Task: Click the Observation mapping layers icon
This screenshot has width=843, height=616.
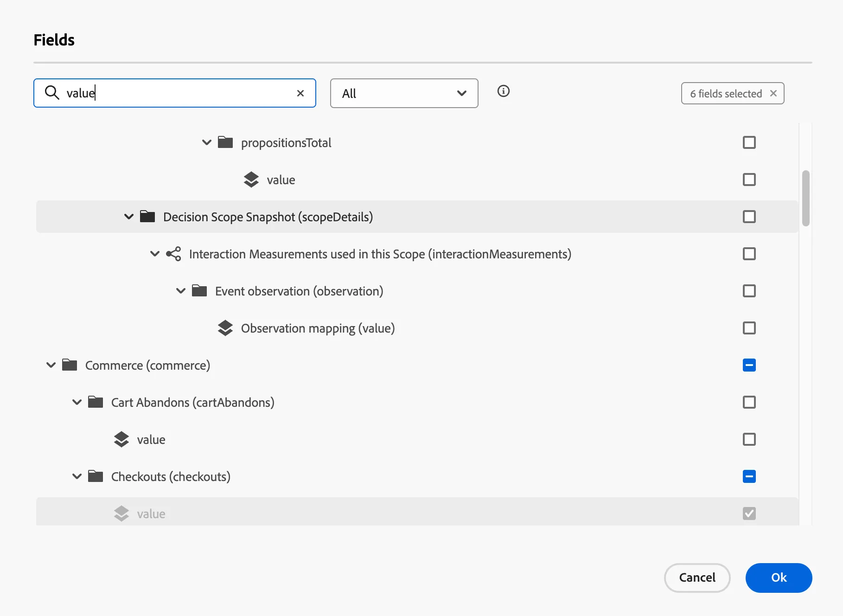Action: [x=225, y=328]
